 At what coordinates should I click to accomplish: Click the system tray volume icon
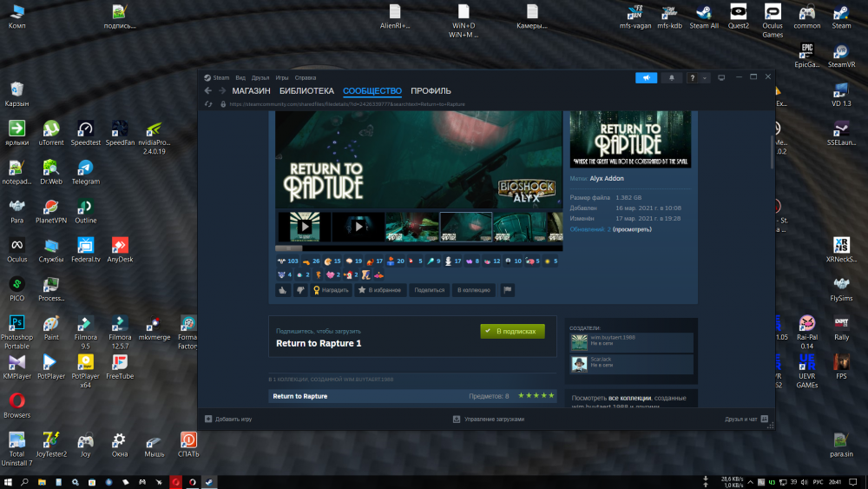(804, 482)
